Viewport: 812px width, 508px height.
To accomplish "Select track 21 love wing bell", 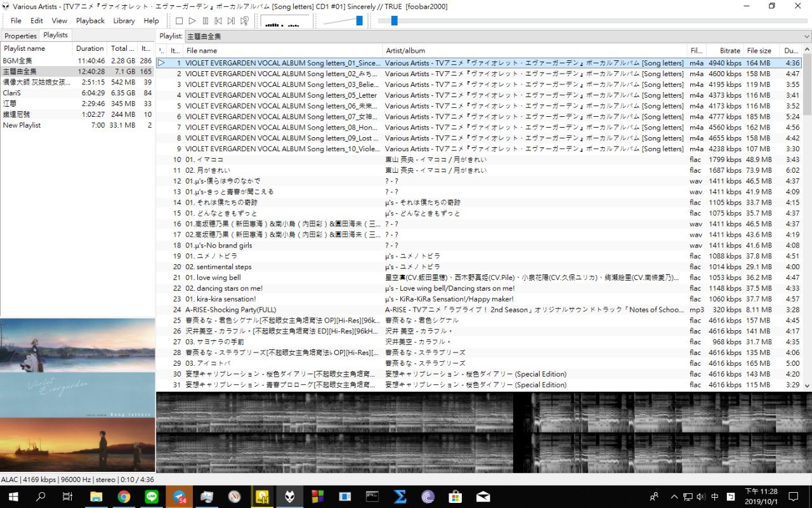I will tap(479, 277).
